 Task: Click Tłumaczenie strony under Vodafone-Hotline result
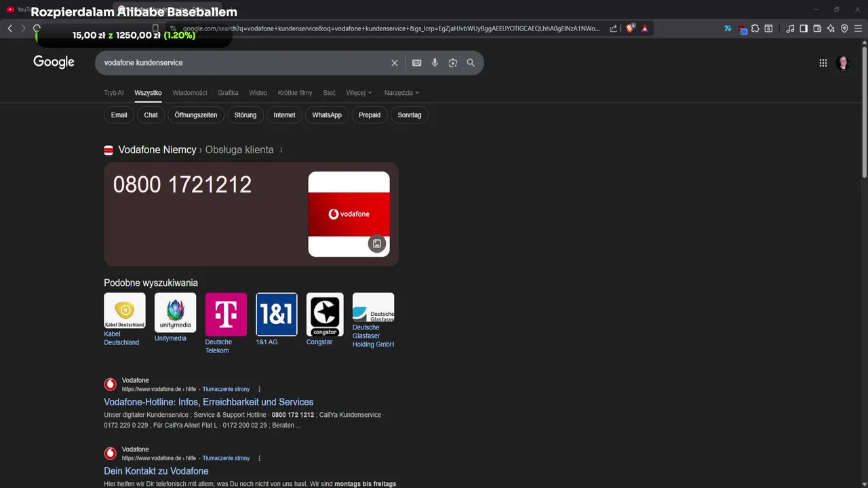pos(226,389)
